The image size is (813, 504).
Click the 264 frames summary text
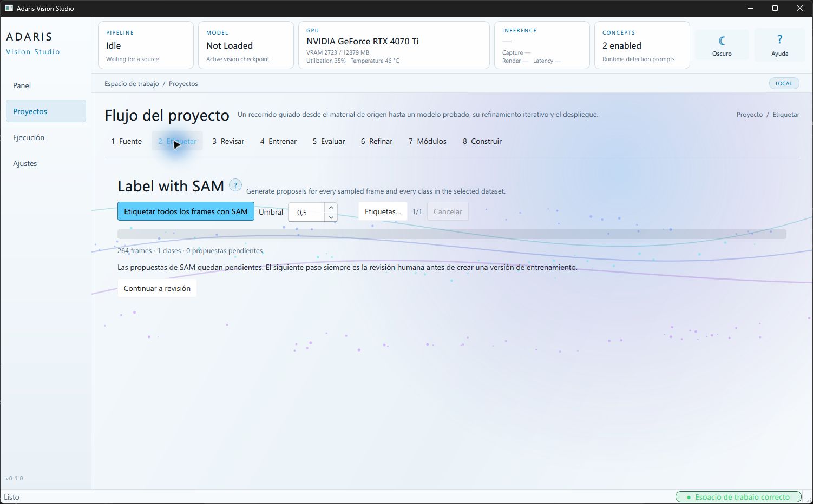190,251
